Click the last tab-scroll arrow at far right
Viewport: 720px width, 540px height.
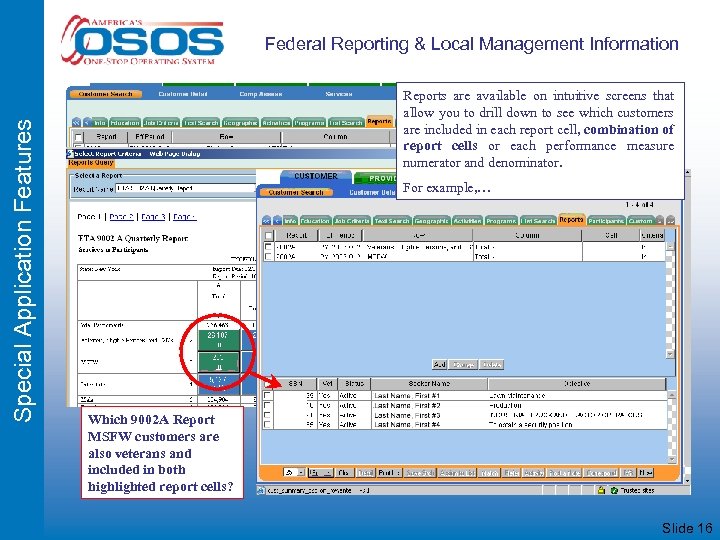(670, 220)
